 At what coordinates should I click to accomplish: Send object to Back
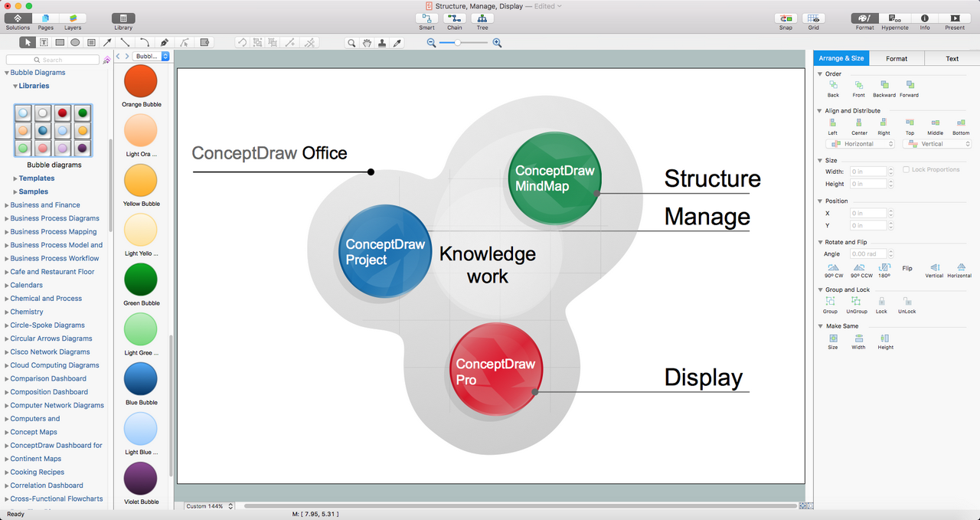click(833, 89)
